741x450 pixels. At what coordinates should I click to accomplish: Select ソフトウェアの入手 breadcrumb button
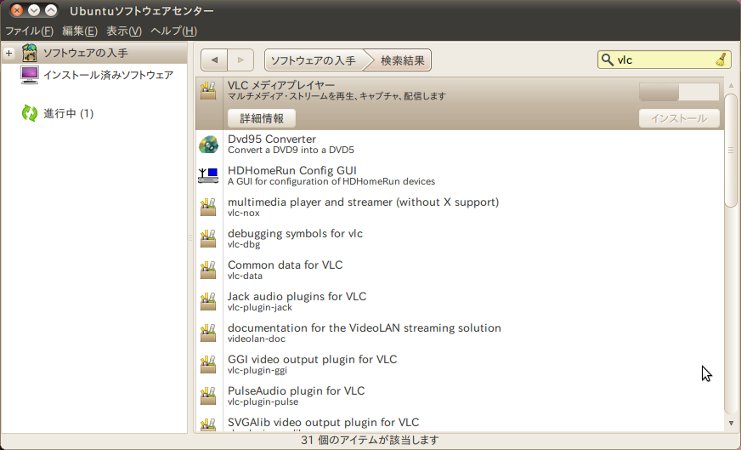pos(313,60)
